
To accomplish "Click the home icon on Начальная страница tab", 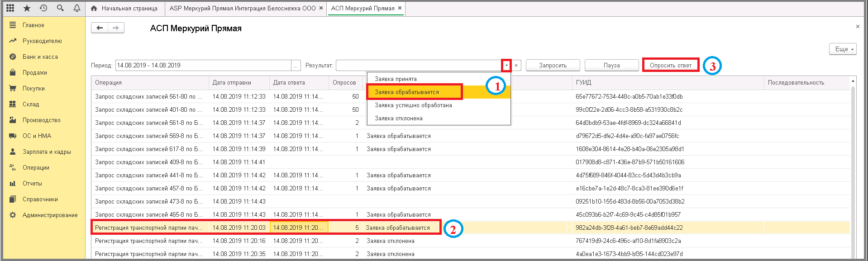I will tap(94, 8).
